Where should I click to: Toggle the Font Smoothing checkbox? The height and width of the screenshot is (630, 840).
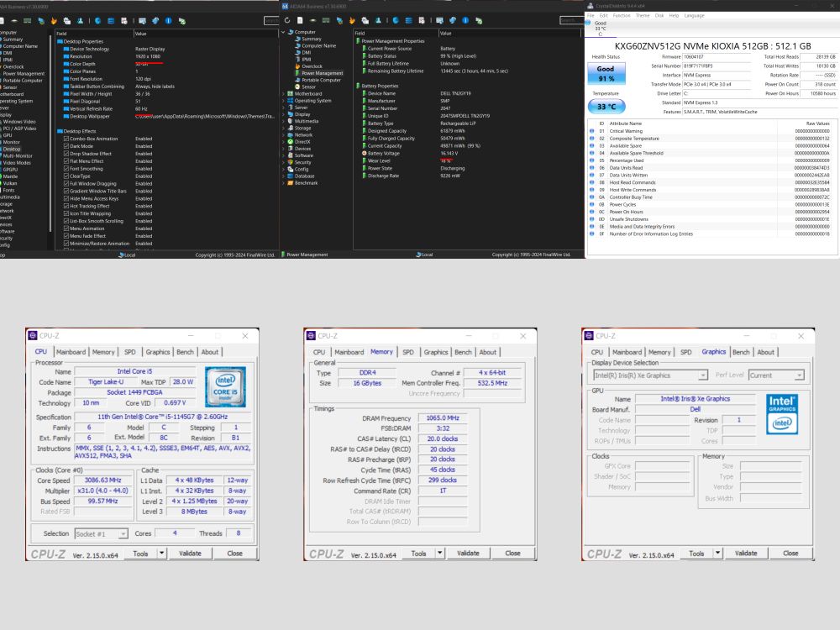[x=67, y=169]
